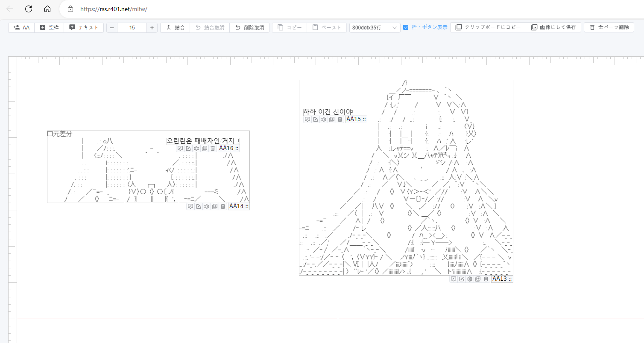
Task: Click the pencil edit icon on part AA14
Action: coord(199,206)
